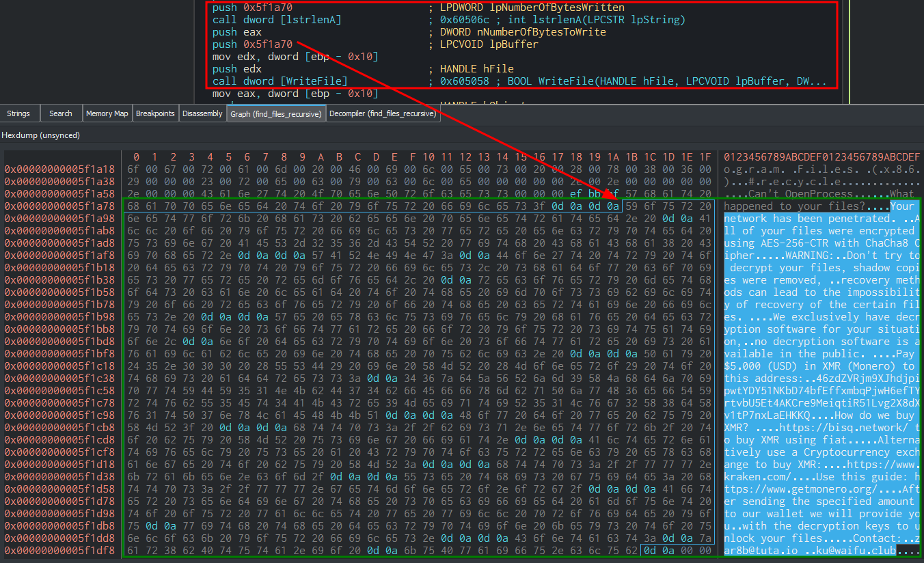This screenshot has height=563, width=924.
Task: Click the Graph (find_files_recursive) tab
Action: click(276, 113)
